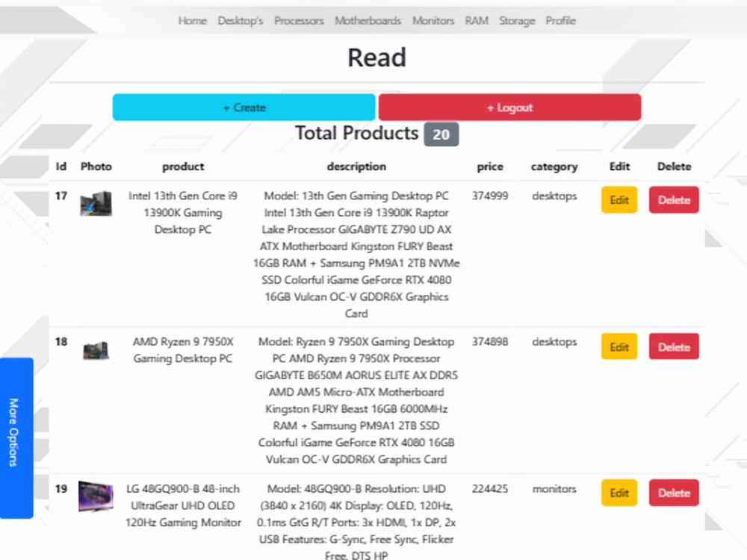
Task: Click product name 'Intel 13th Gen Core i9 13900K'
Action: pyautogui.click(x=183, y=212)
